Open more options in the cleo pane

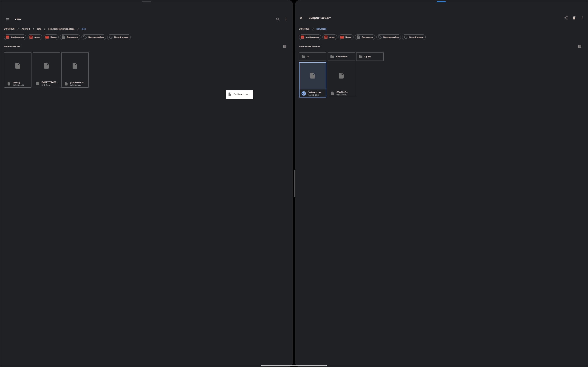(286, 19)
